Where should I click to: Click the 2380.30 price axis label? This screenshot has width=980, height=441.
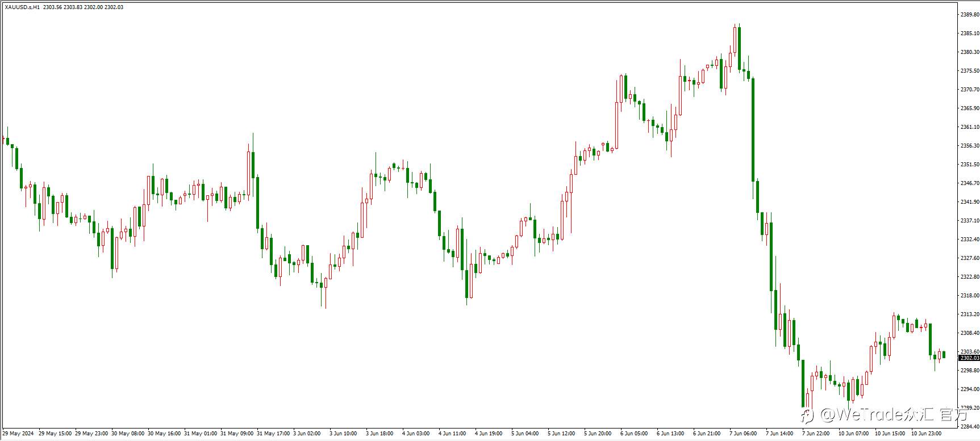[969, 52]
